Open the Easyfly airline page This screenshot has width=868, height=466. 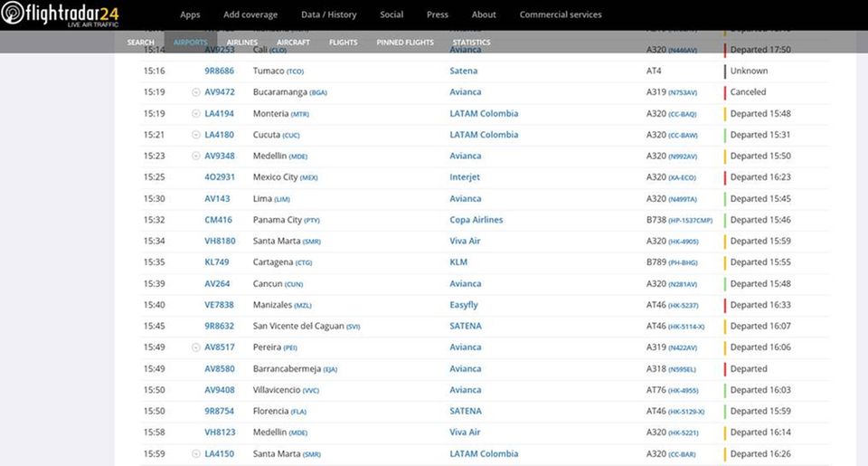[464, 305]
